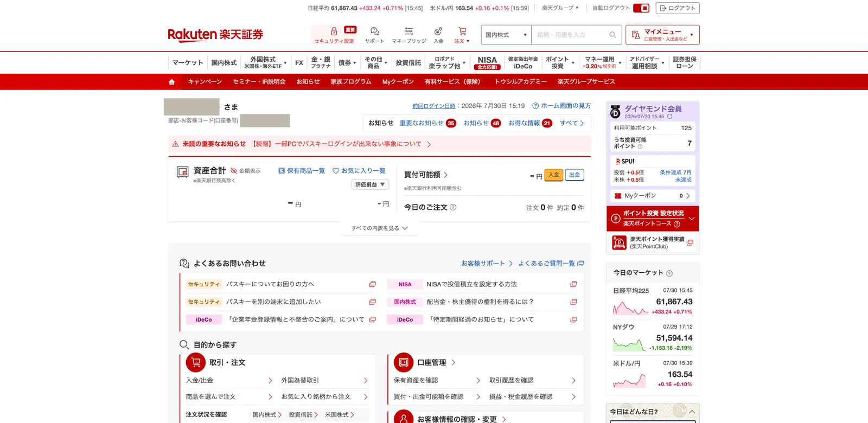Expand the 楽天グループ dropdown

click(560, 8)
